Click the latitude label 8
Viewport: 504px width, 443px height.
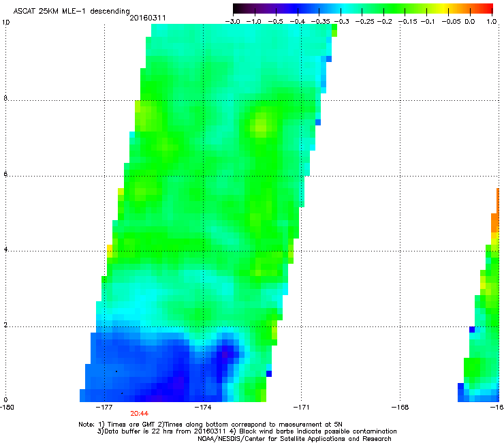pos(5,98)
